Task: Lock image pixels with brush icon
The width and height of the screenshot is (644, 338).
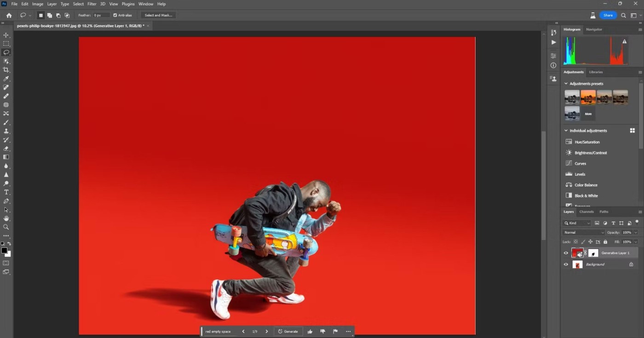Action: tap(583, 242)
